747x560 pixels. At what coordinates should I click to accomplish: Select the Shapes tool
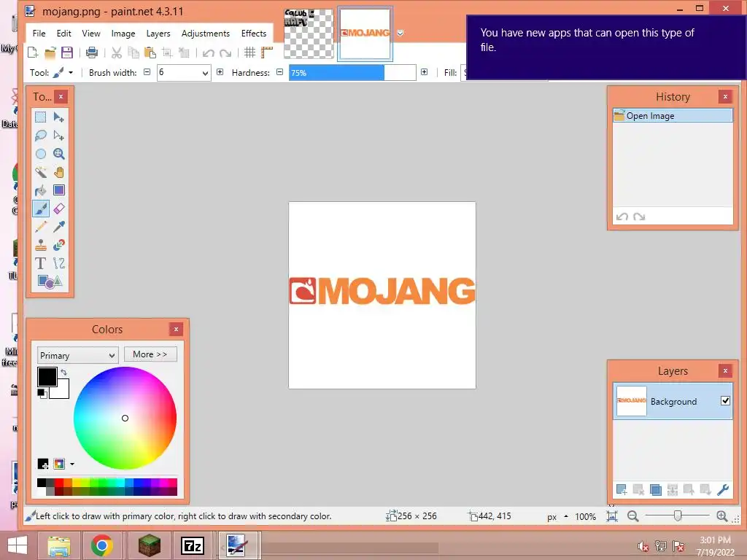click(50, 281)
